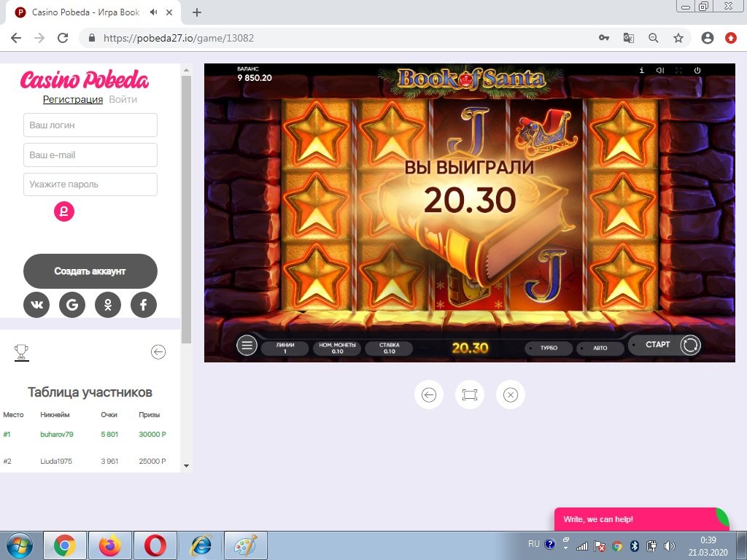
Task: Sign up with Google icon
Action: [72, 305]
